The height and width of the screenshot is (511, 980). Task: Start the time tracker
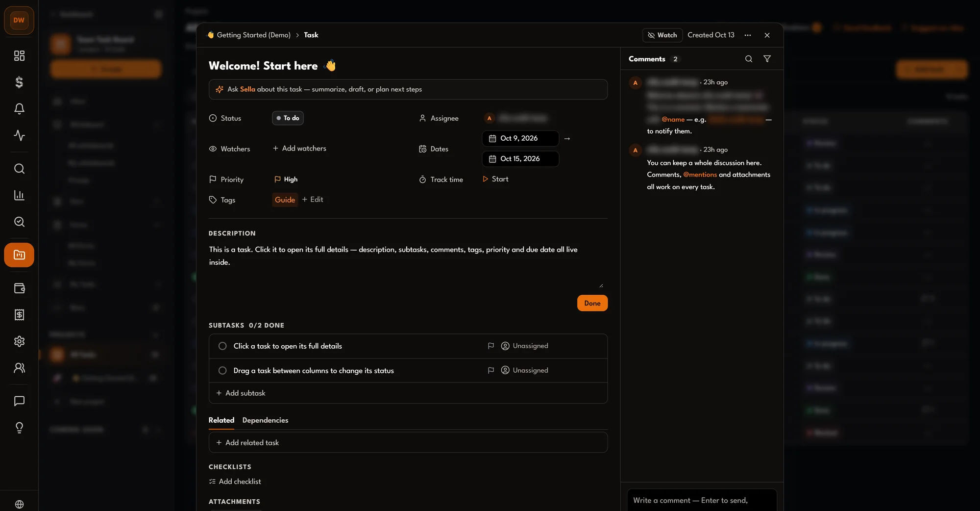pyautogui.click(x=495, y=179)
